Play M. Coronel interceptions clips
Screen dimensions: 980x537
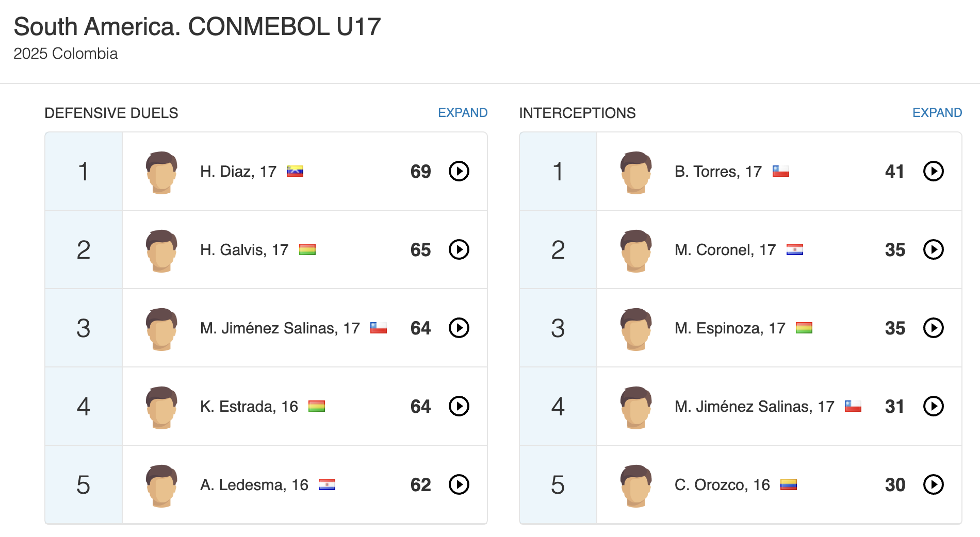pyautogui.click(x=933, y=249)
